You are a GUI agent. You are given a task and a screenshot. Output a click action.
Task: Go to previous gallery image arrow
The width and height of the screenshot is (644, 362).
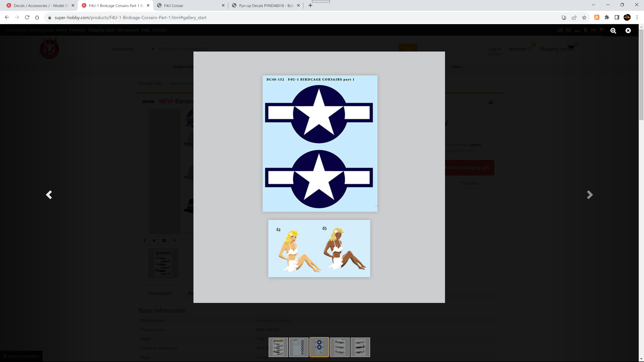point(49,195)
